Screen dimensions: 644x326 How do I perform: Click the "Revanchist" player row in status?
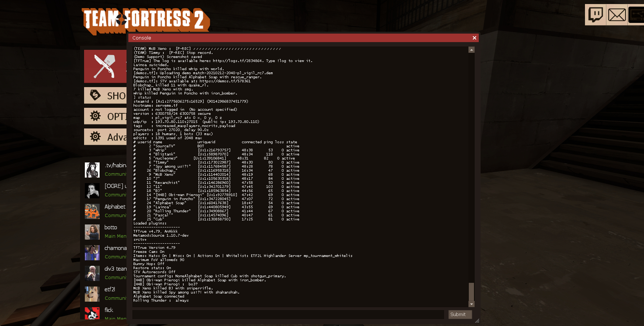tap(216, 183)
